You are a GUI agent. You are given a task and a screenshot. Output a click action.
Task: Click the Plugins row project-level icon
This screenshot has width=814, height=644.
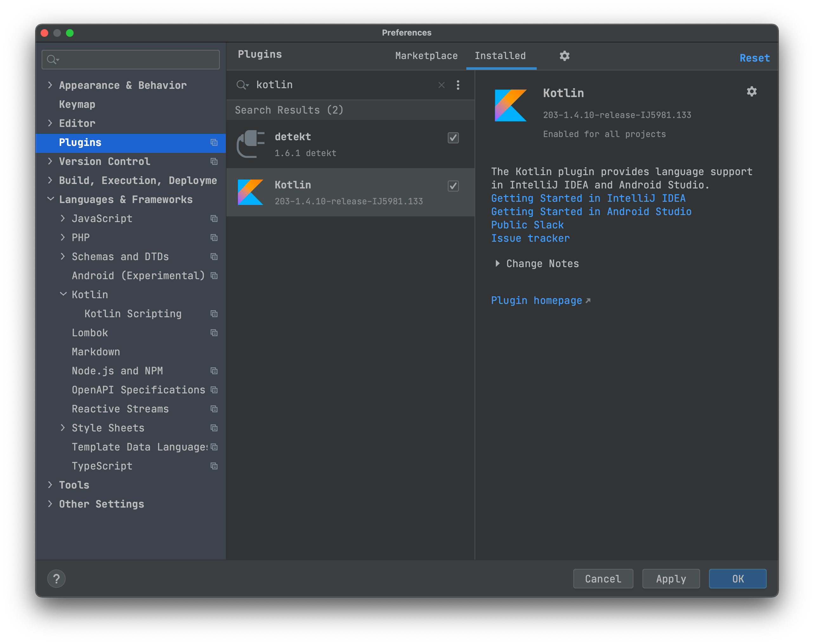point(214,142)
